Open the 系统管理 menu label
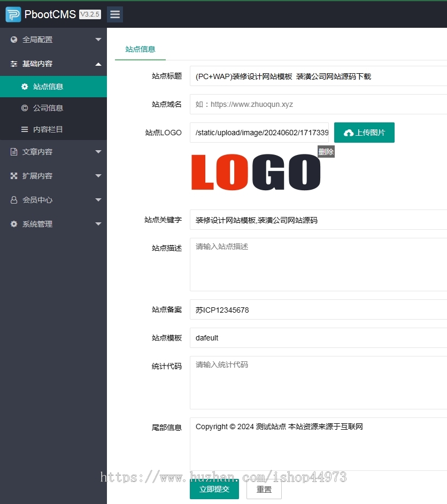 click(x=37, y=224)
